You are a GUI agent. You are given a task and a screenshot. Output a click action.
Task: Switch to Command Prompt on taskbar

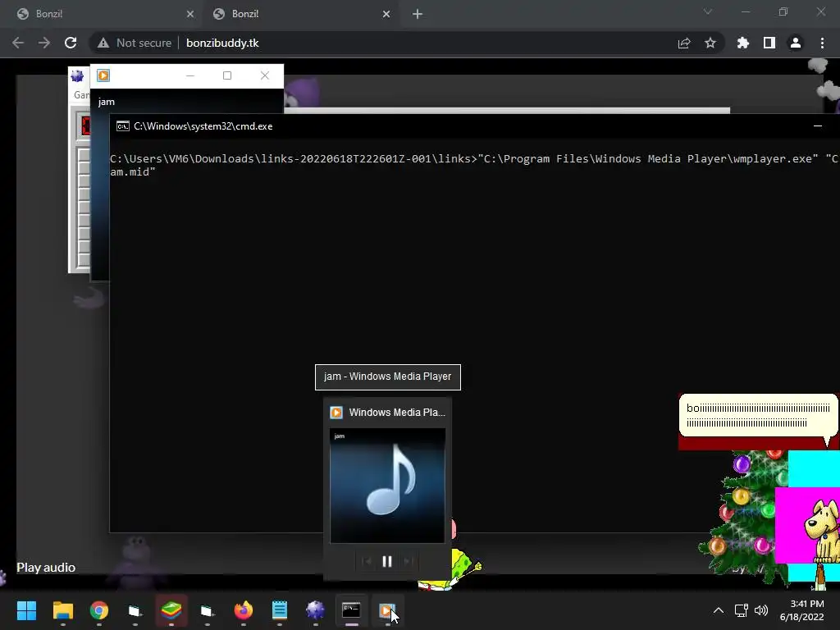(351, 610)
